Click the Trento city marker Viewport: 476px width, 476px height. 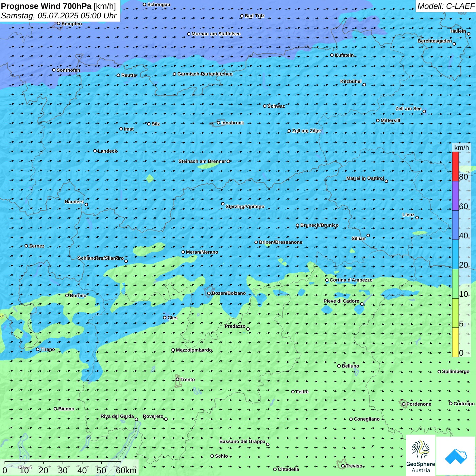[x=177, y=379]
